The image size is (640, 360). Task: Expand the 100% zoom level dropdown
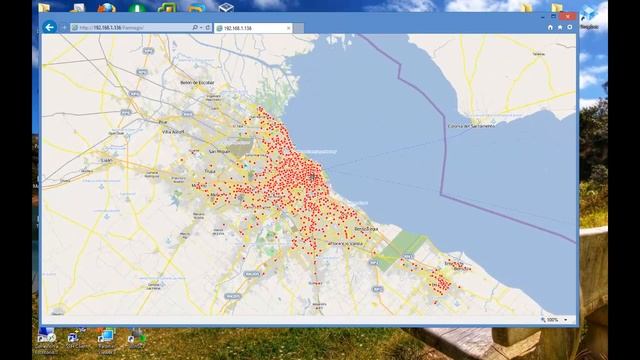click(565, 320)
